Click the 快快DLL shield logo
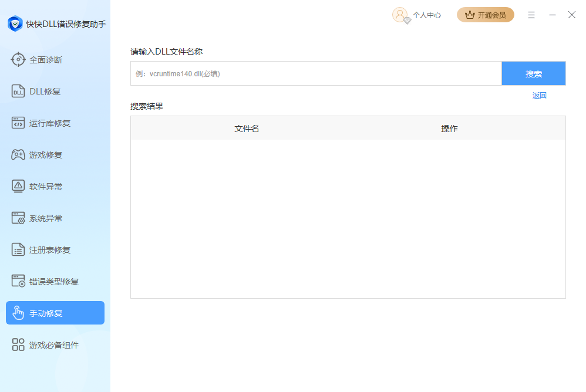 pos(15,23)
